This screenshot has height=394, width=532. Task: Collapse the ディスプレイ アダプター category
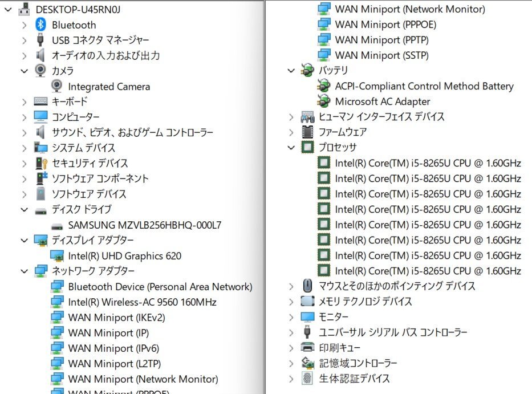pos(24,241)
